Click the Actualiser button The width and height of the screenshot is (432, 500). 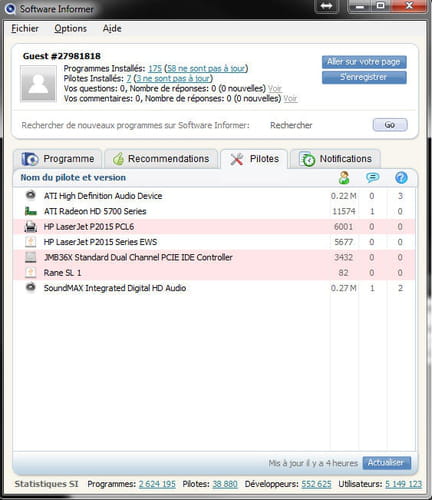coord(386,463)
